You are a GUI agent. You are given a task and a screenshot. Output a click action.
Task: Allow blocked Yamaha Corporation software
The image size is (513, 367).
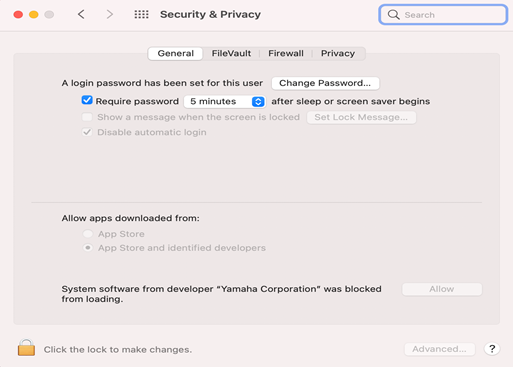coord(442,289)
